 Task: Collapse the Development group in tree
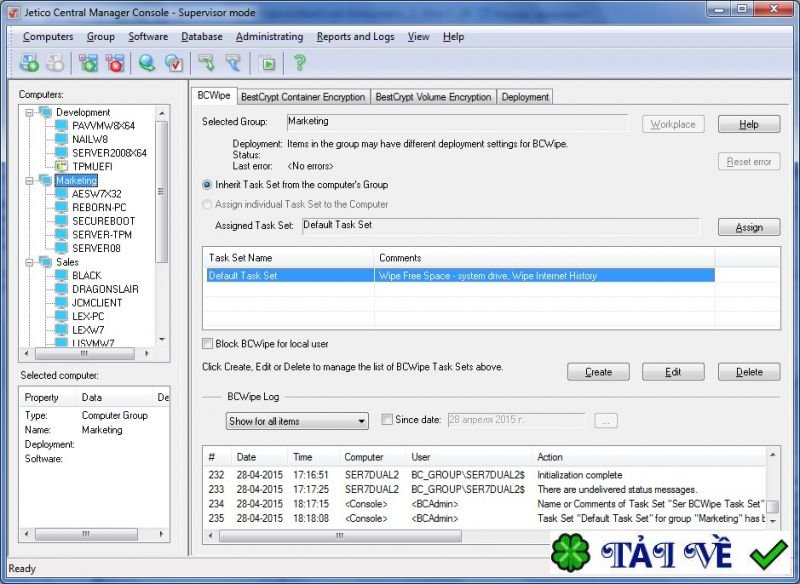(x=30, y=112)
